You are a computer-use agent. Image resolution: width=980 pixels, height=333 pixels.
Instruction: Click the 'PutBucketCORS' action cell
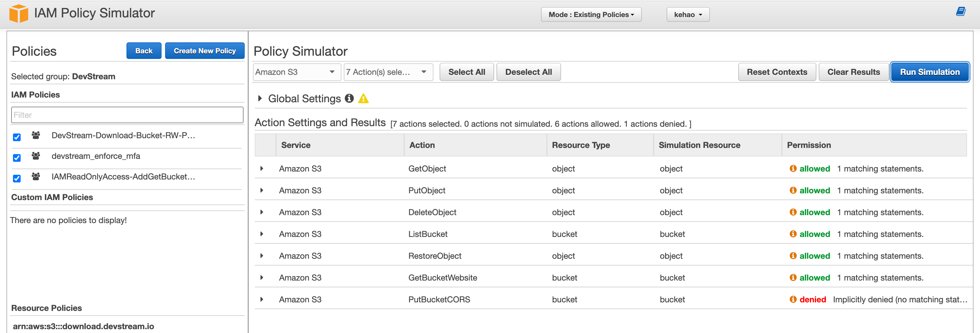[439, 299]
